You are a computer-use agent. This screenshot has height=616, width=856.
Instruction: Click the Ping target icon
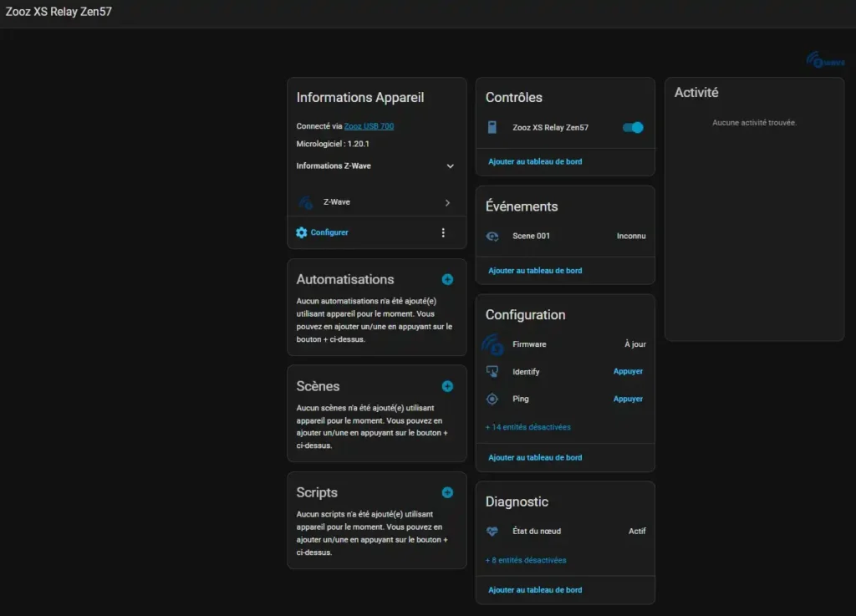tap(492, 399)
